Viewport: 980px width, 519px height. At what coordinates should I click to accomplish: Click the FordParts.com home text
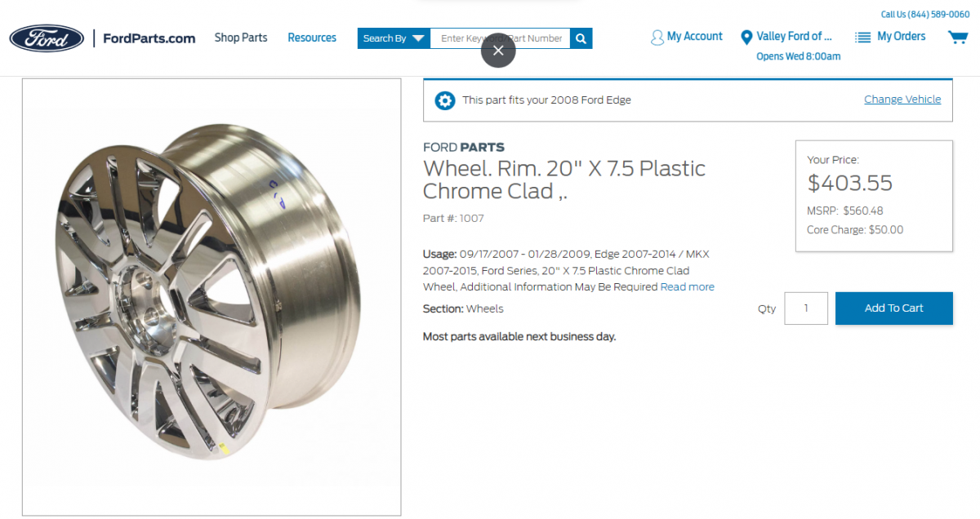tap(149, 38)
